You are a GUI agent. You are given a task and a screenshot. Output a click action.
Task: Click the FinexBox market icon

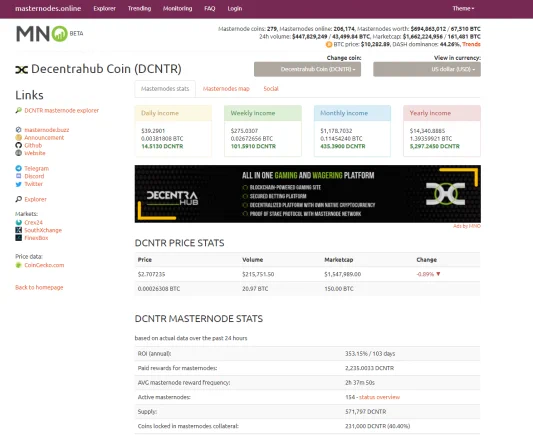coord(18,238)
